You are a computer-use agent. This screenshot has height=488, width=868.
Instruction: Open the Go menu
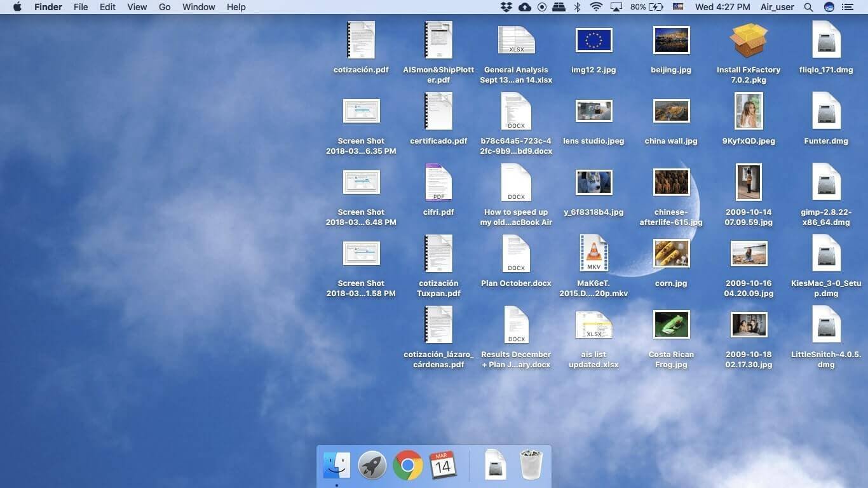(165, 7)
